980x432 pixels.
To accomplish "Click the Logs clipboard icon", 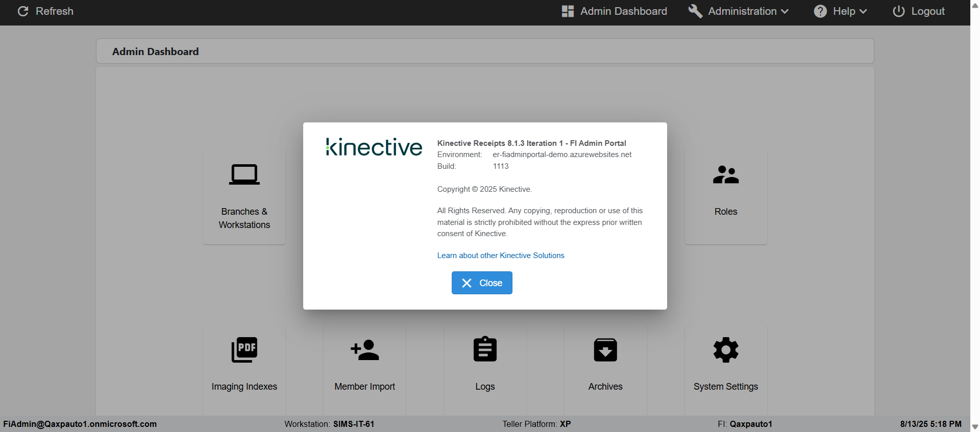I will [x=485, y=349].
